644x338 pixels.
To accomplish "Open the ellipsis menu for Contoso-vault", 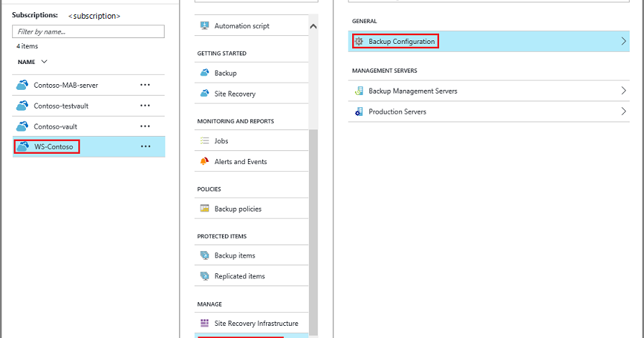I will coord(145,127).
